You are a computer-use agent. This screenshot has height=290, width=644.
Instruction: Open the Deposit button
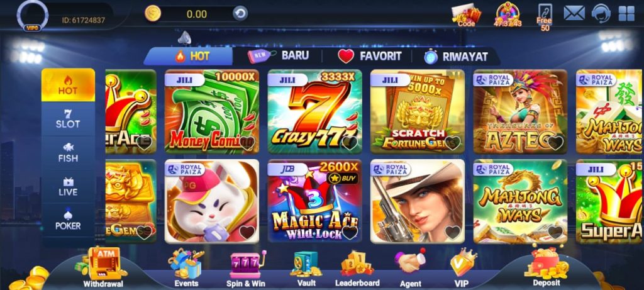pyautogui.click(x=547, y=268)
